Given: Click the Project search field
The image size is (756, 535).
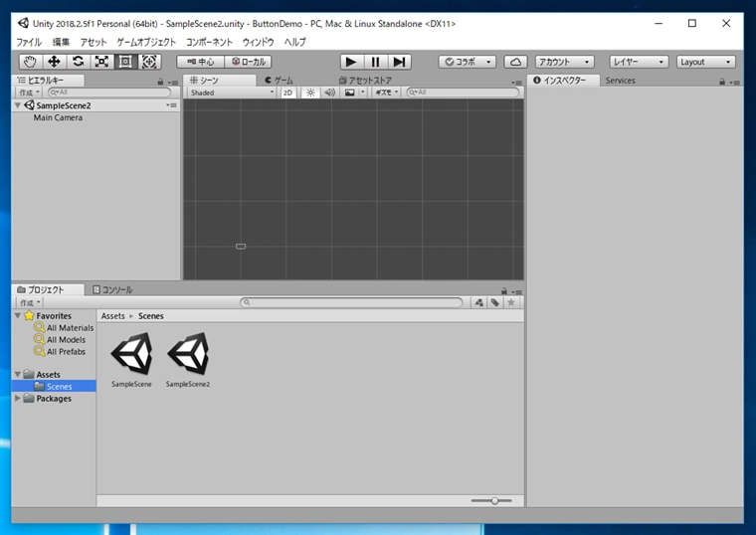Looking at the screenshot, I should pyautogui.click(x=351, y=302).
